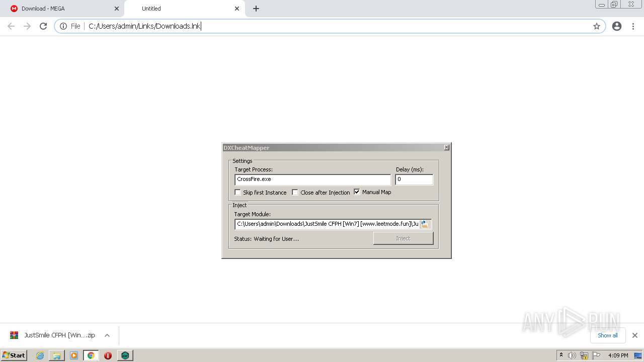Open media player from taskbar
This screenshot has height=362, width=644.
pos(74,355)
